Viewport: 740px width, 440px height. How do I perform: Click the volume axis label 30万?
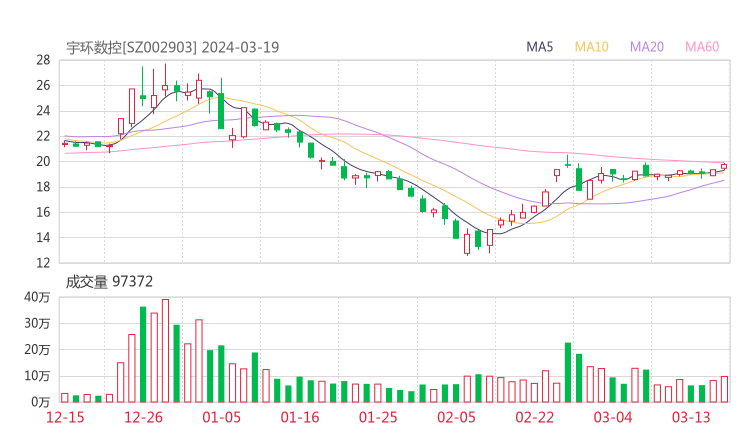(37, 324)
